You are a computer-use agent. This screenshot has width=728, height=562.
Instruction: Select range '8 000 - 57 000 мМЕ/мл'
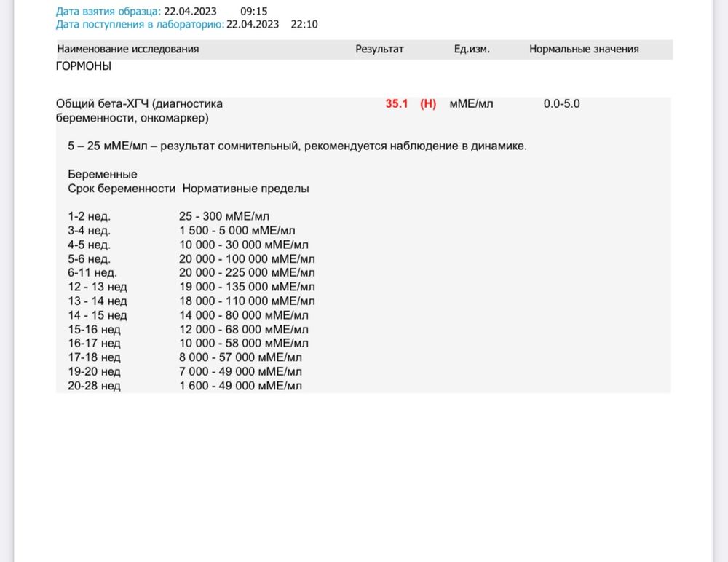(240, 357)
